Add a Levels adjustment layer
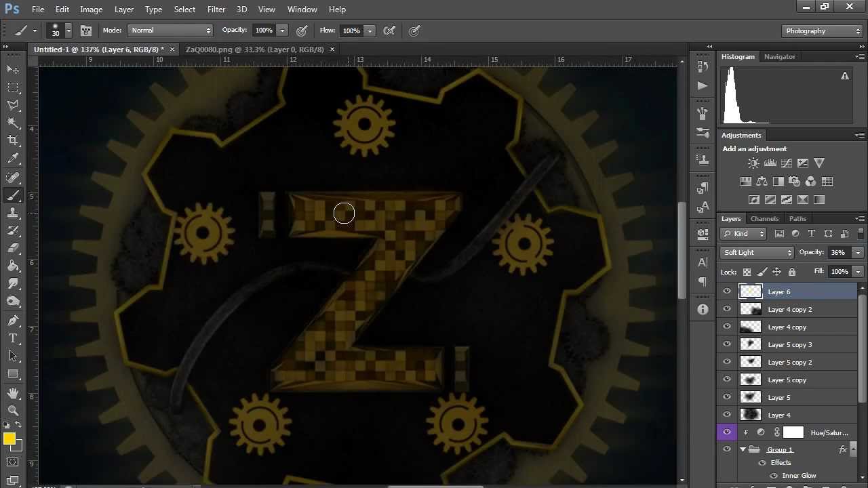Viewport: 868px width, 488px height. coord(770,163)
